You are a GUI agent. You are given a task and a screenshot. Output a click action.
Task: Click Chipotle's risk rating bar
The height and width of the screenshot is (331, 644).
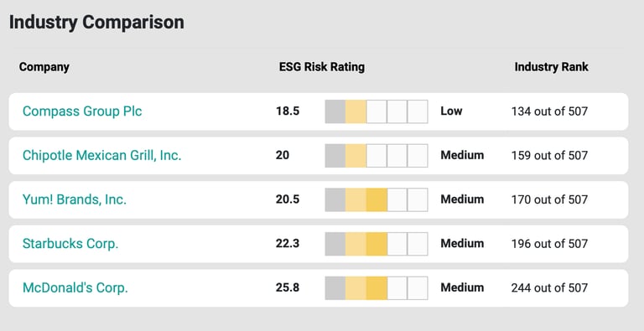377,156
